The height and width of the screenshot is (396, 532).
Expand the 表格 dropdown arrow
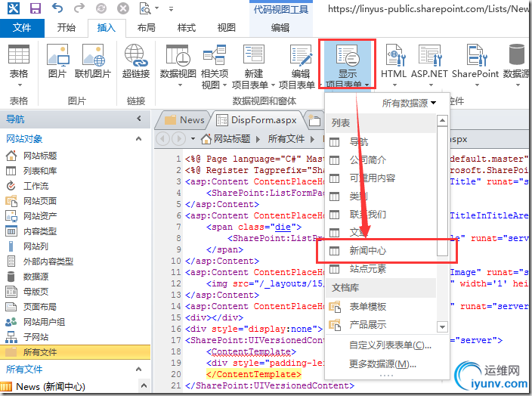(20, 85)
